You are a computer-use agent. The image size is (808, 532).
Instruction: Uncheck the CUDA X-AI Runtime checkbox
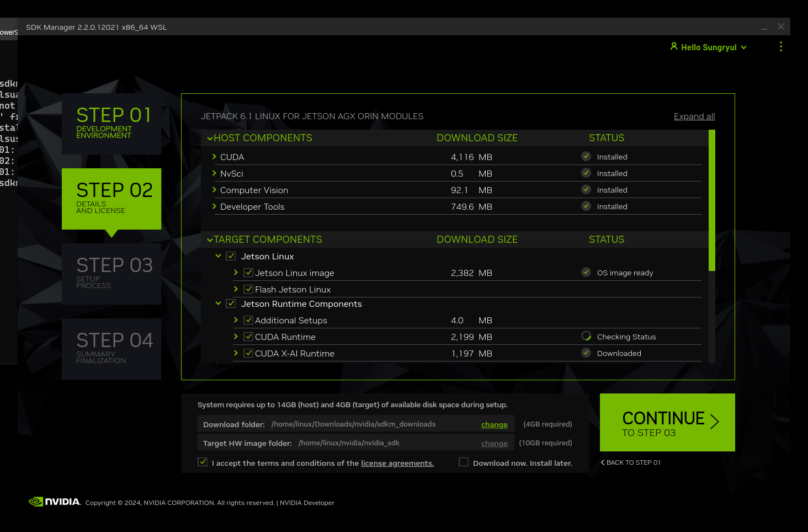[x=248, y=353]
